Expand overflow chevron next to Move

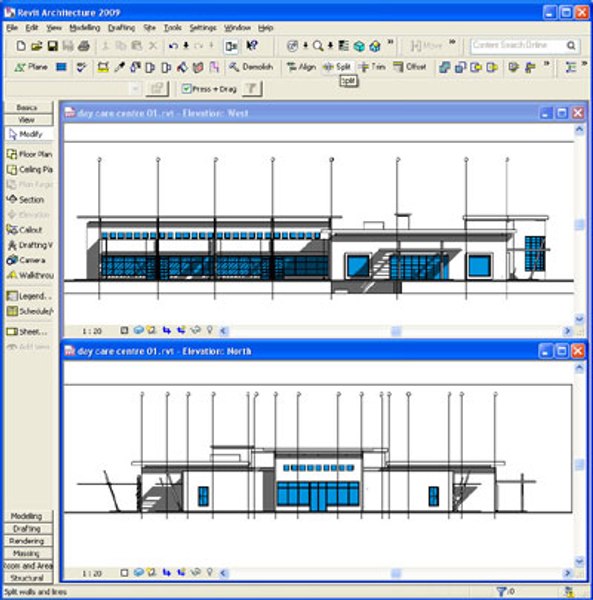click(452, 41)
